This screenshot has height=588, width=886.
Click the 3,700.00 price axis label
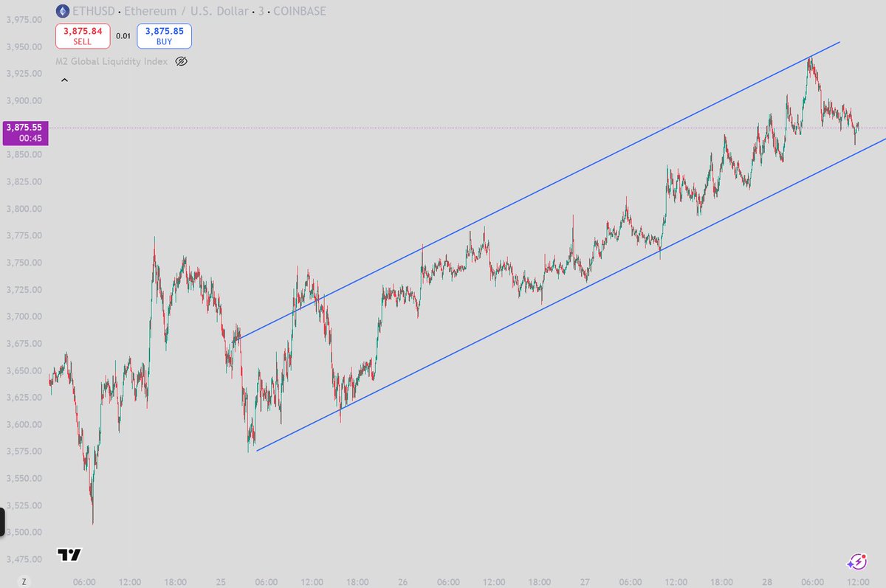(24, 317)
